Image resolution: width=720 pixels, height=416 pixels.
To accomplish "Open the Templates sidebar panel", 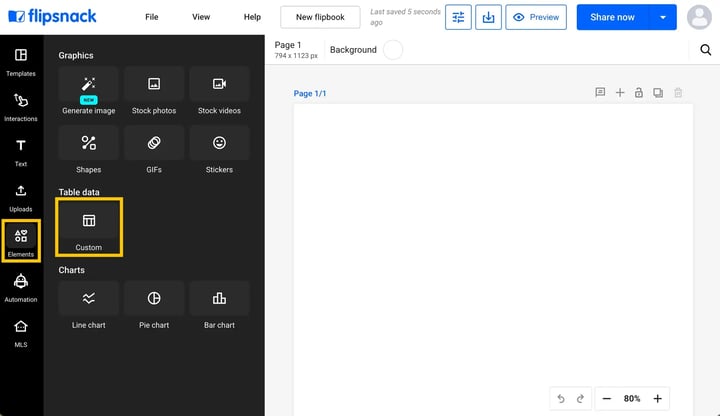I will pos(21,62).
